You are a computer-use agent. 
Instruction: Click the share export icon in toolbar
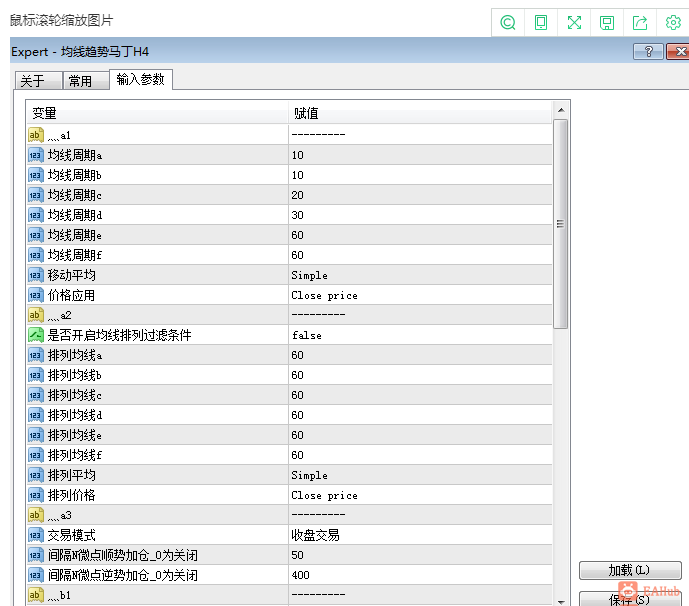click(640, 22)
